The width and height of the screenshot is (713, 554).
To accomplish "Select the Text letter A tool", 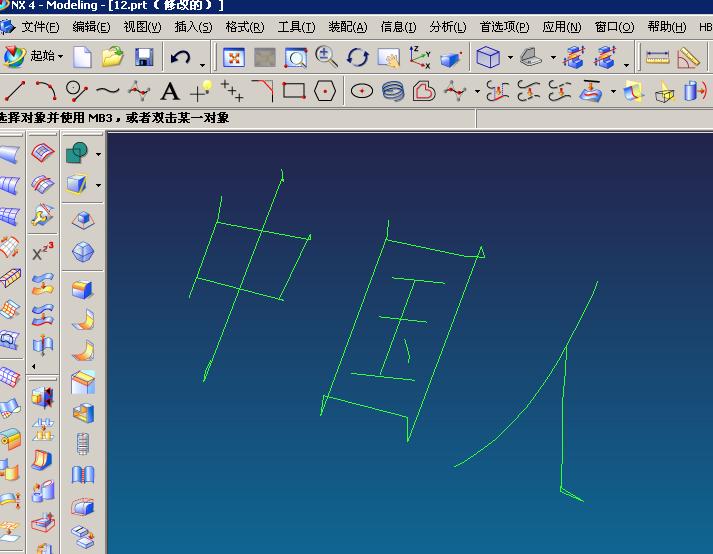I will tap(170, 91).
